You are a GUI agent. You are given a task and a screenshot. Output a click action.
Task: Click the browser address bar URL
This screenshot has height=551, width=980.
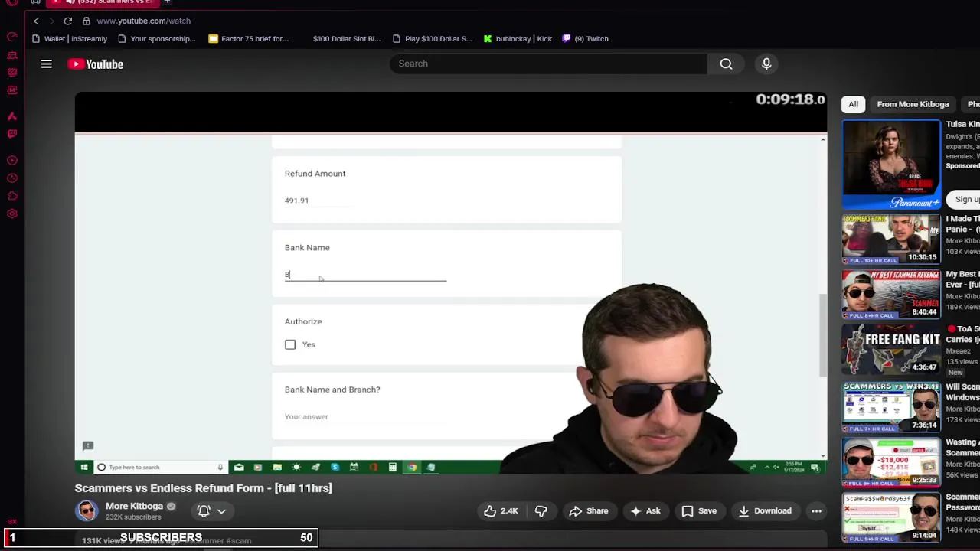tap(143, 21)
